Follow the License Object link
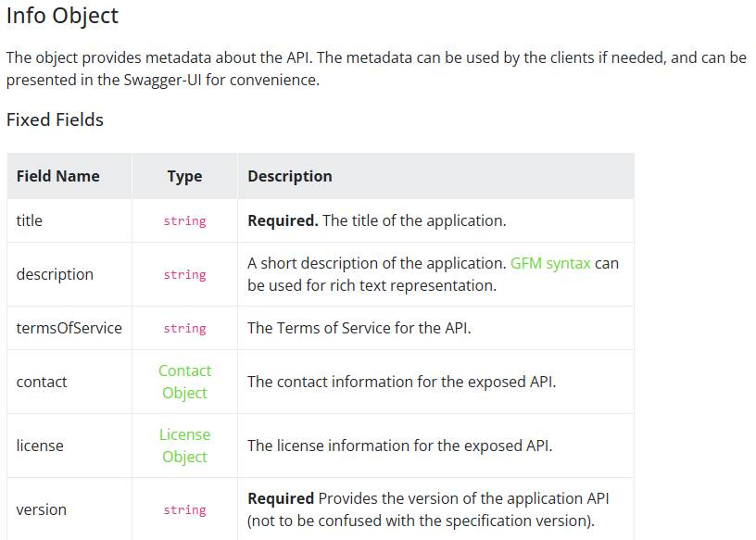The height and width of the screenshot is (540, 756). (184, 446)
